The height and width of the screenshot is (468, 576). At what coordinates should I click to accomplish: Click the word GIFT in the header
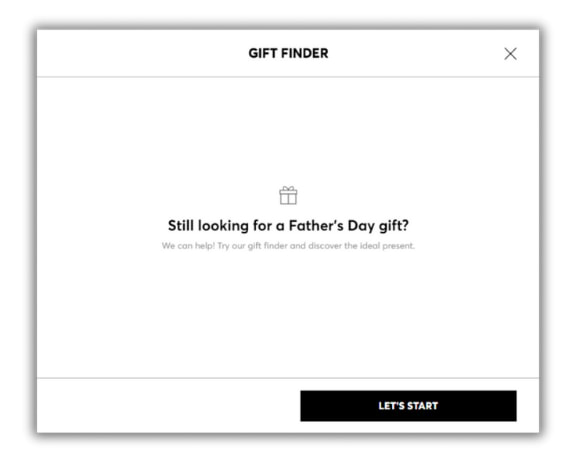pyautogui.click(x=263, y=53)
